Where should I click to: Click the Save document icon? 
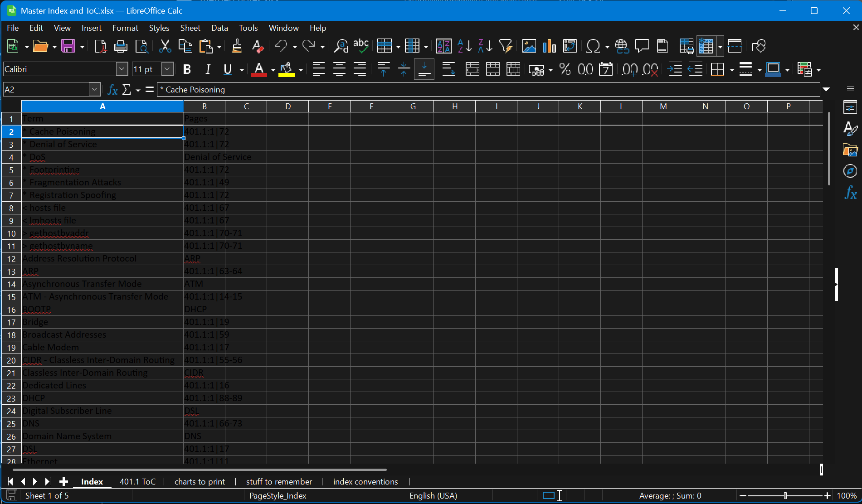68,46
